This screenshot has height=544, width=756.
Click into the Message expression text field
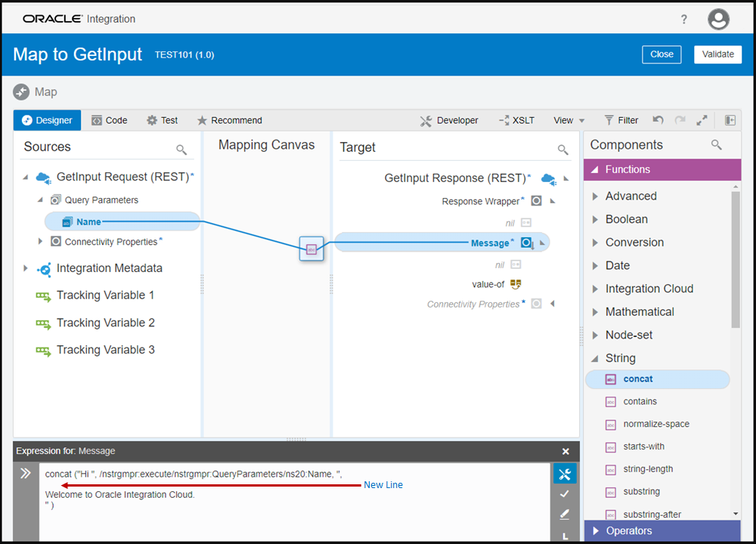click(294, 501)
